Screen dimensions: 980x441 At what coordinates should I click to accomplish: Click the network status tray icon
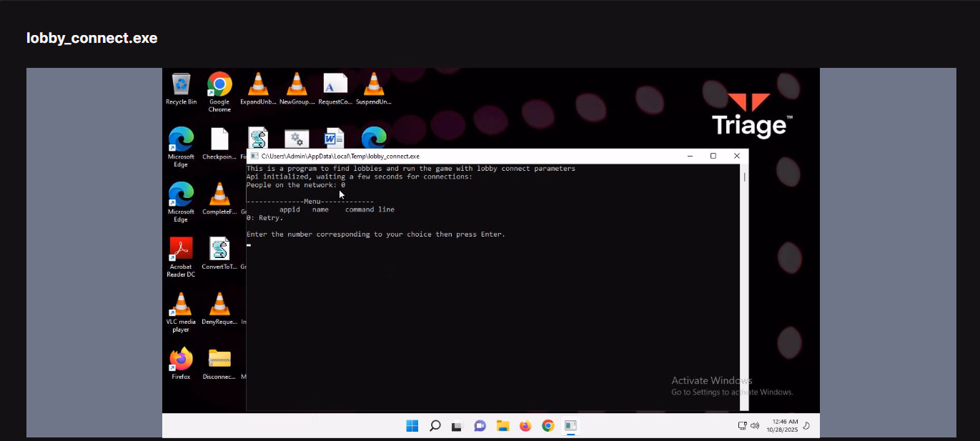742,426
